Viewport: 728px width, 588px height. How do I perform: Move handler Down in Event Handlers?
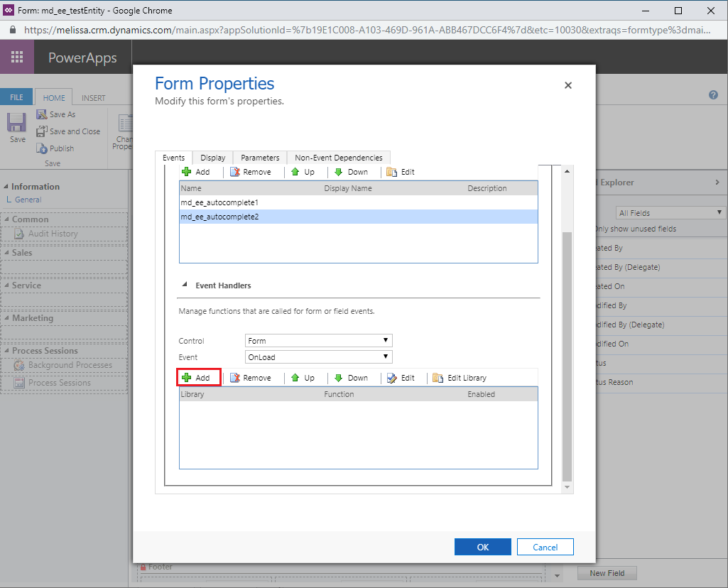(x=351, y=378)
